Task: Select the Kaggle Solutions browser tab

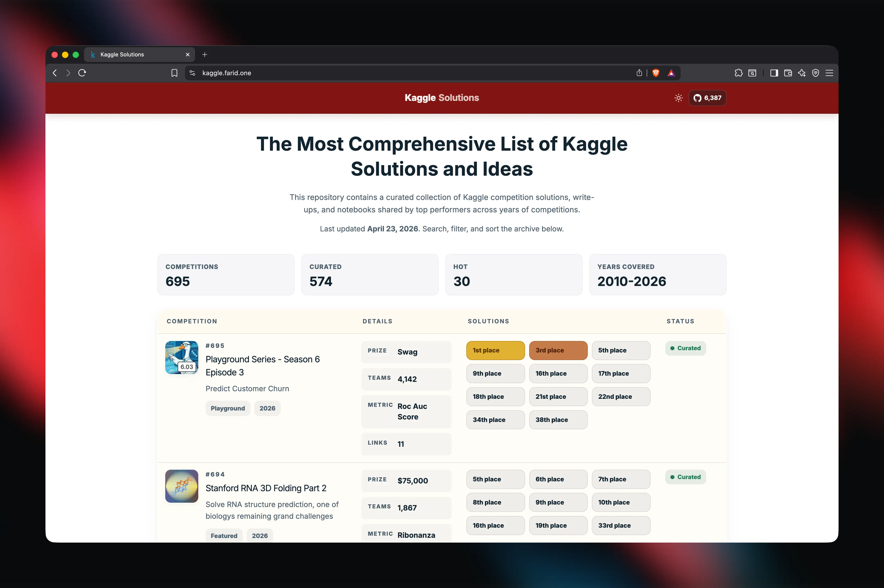Action: click(x=140, y=54)
